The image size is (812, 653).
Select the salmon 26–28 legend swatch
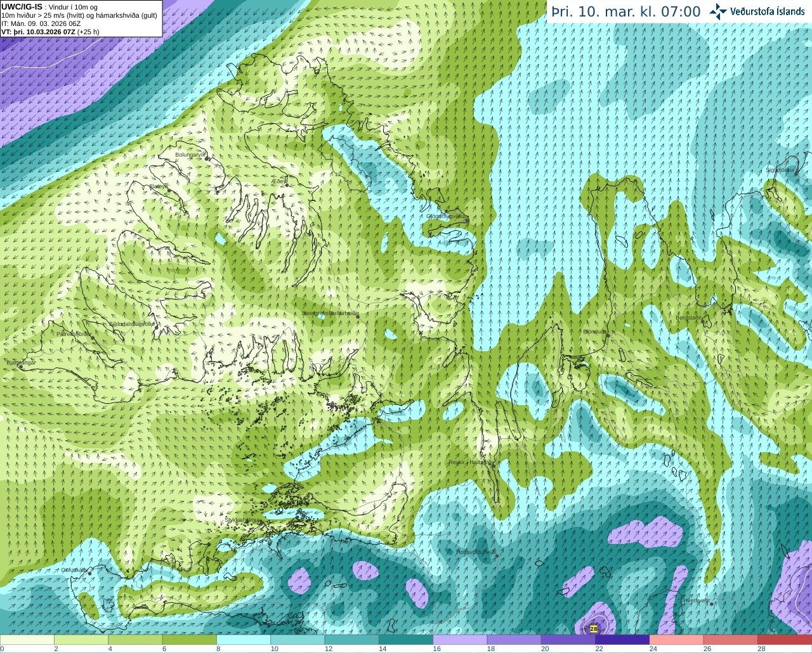pyautogui.click(x=731, y=640)
